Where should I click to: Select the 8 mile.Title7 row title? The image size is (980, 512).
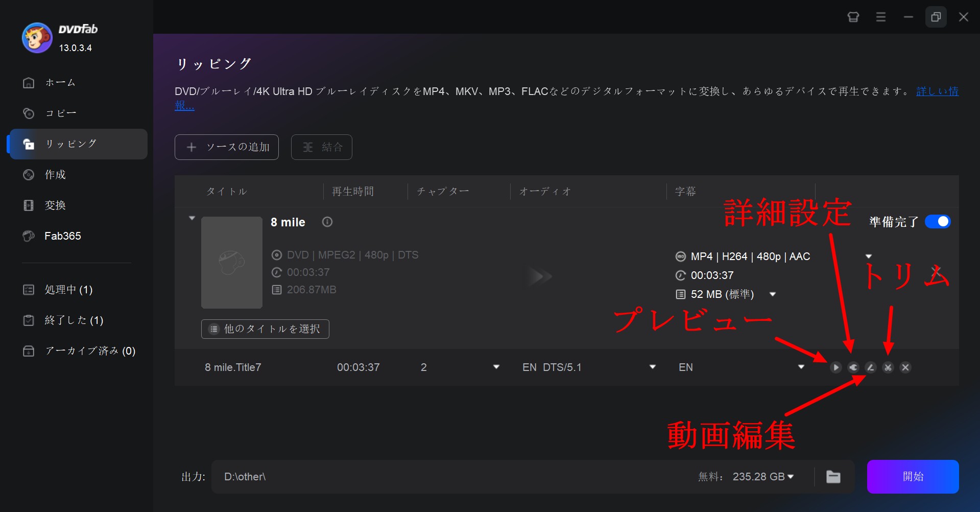(233, 367)
